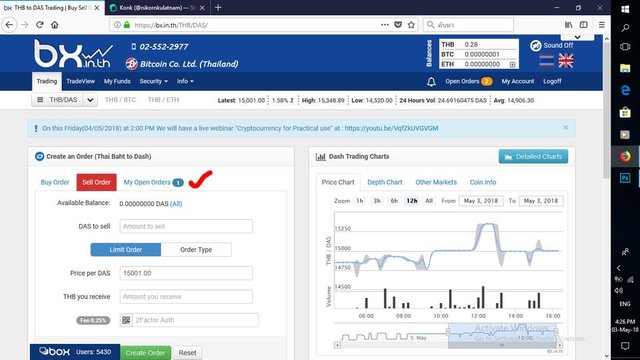Open the Trading tab
Screen dimensions: 640x360
coord(47,81)
